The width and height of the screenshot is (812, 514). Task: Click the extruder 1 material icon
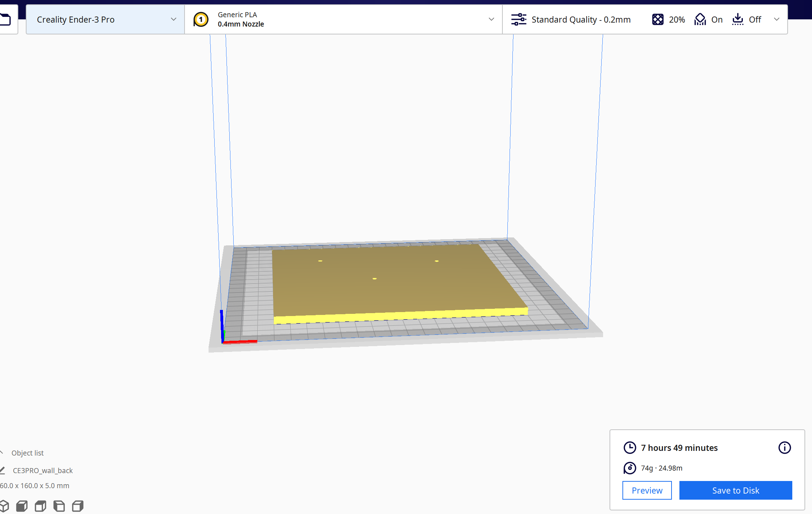201,19
